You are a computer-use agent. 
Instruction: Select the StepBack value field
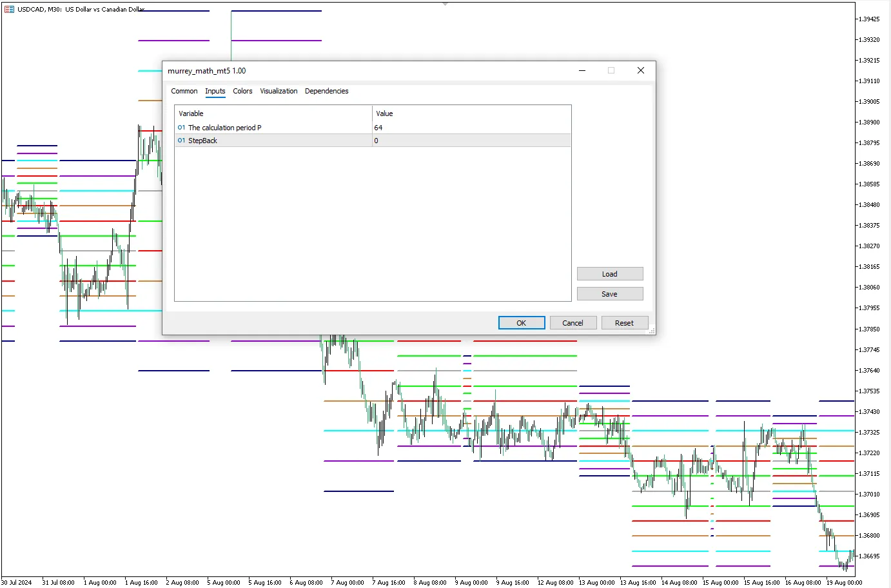coord(471,141)
